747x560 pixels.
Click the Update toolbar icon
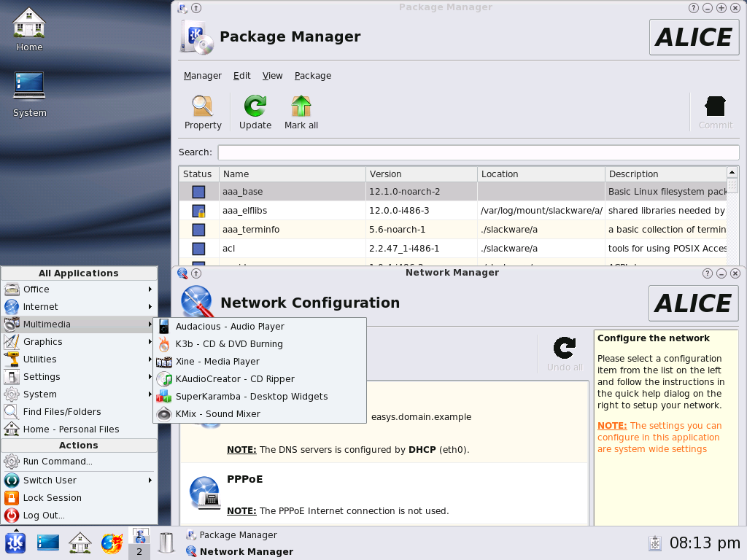tap(255, 113)
